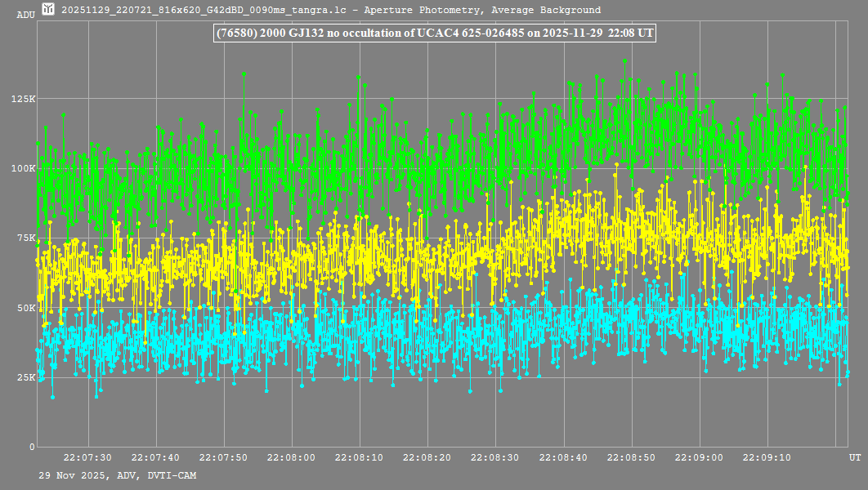868x490 pixels.
Task: Click the 22:08:10 time axis marker
Action: (360, 458)
